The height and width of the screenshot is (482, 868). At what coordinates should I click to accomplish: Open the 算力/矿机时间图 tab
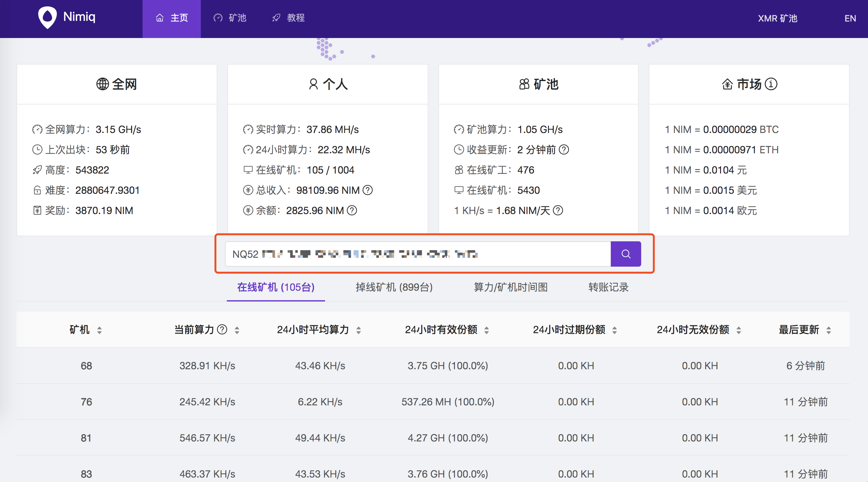[510, 287]
